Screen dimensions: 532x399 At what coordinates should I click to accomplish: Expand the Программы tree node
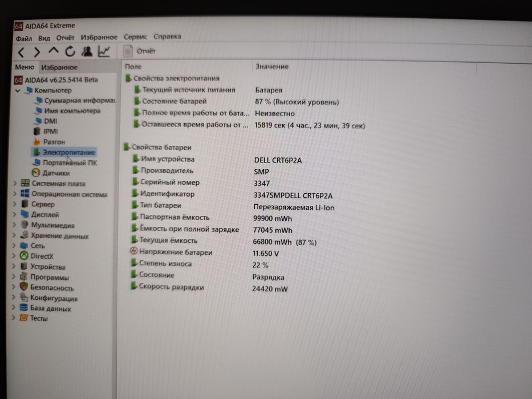tap(14, 276)
